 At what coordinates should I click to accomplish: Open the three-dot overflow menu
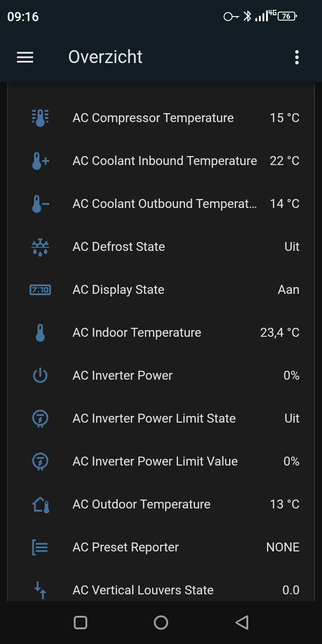coord(297,57)
